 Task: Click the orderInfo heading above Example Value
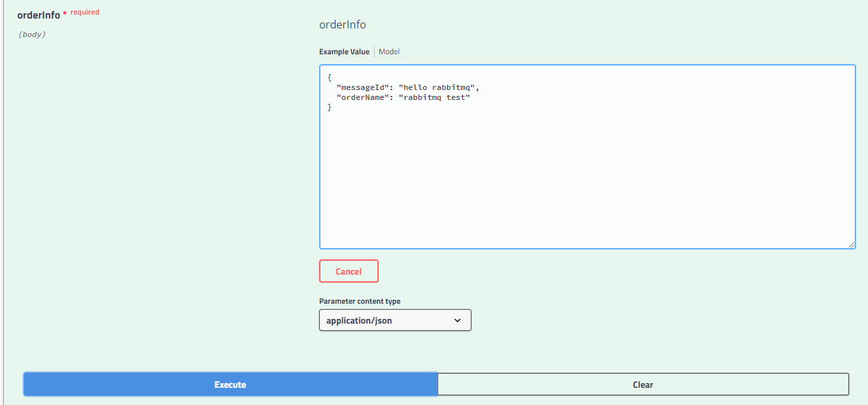342,24
